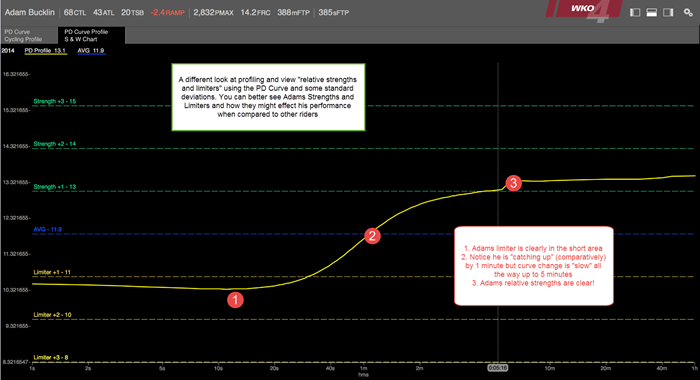The height and width of the screenshot is (380, 700).
Task: Click the 9.321655 y-axis value
Action: click(x=17, y=326)
